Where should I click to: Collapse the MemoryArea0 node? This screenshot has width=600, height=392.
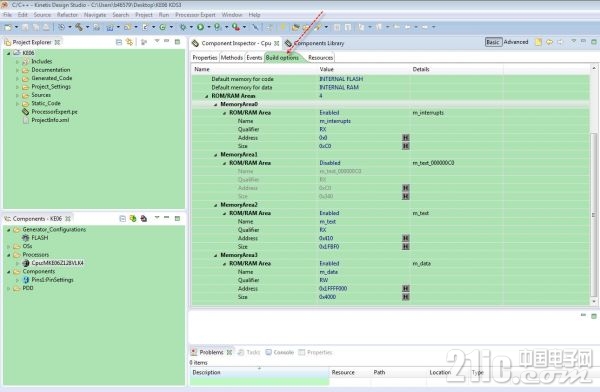click(215, 105)
